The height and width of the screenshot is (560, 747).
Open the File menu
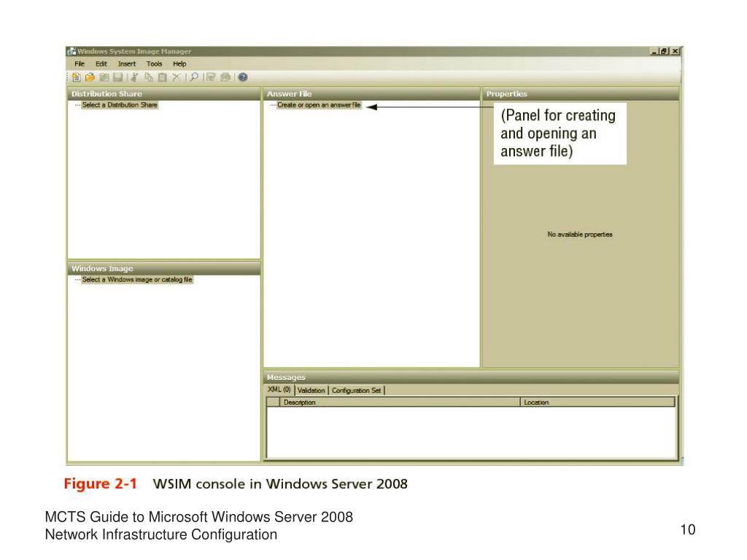coord(80,64)
